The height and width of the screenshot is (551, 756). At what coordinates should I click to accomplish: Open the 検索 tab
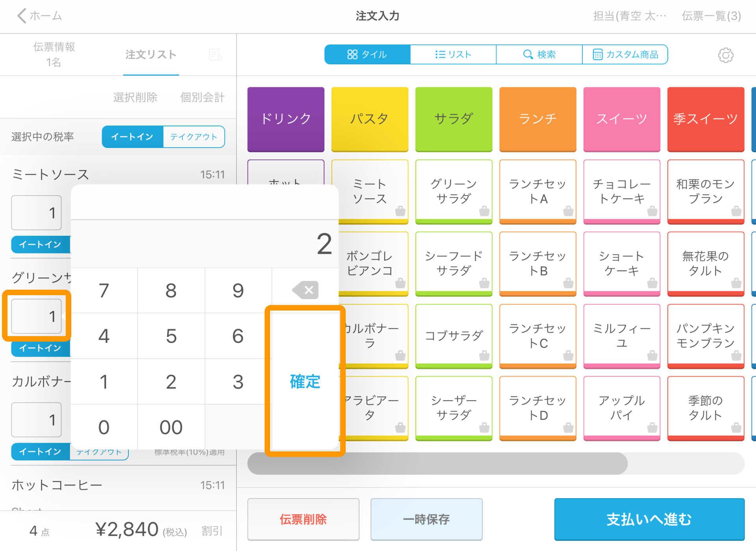pyautogui.click(x=539, y=54)
